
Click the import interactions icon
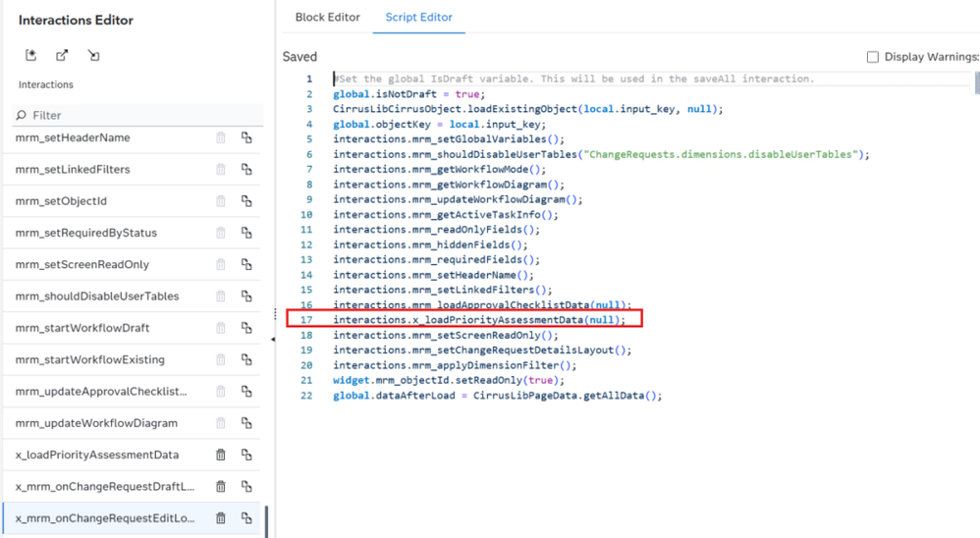[93, 55]
